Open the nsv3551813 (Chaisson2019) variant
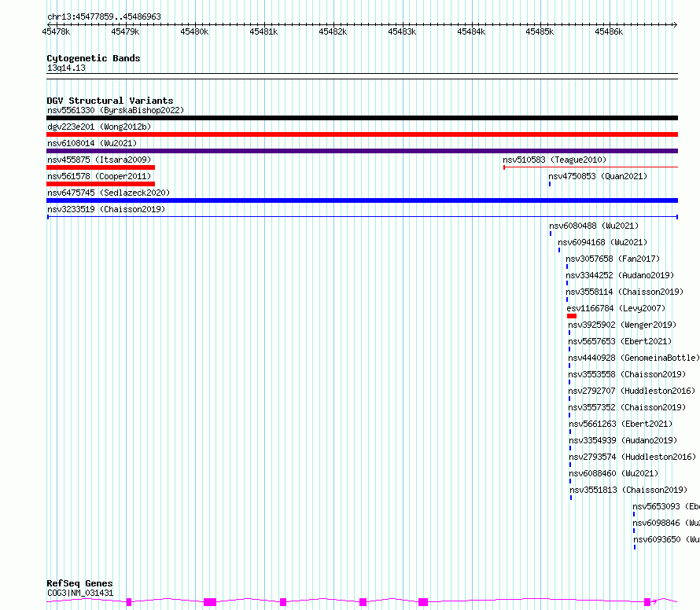 [628, 490]
